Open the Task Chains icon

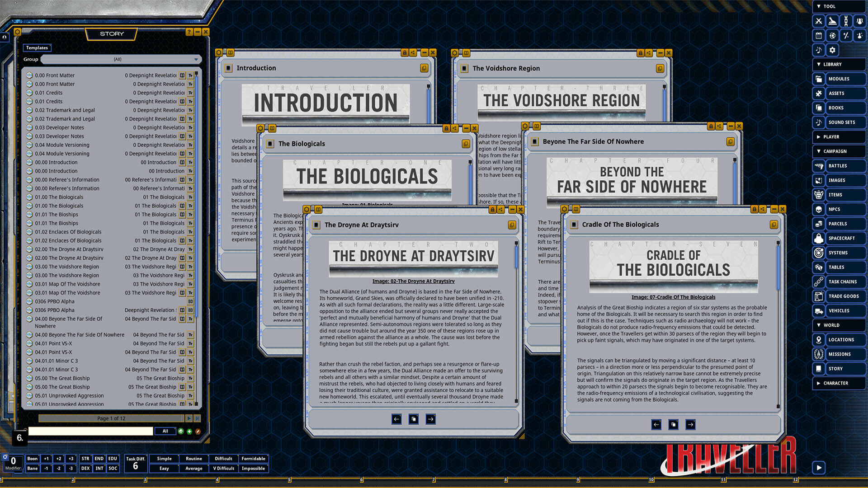click(819, 282)
